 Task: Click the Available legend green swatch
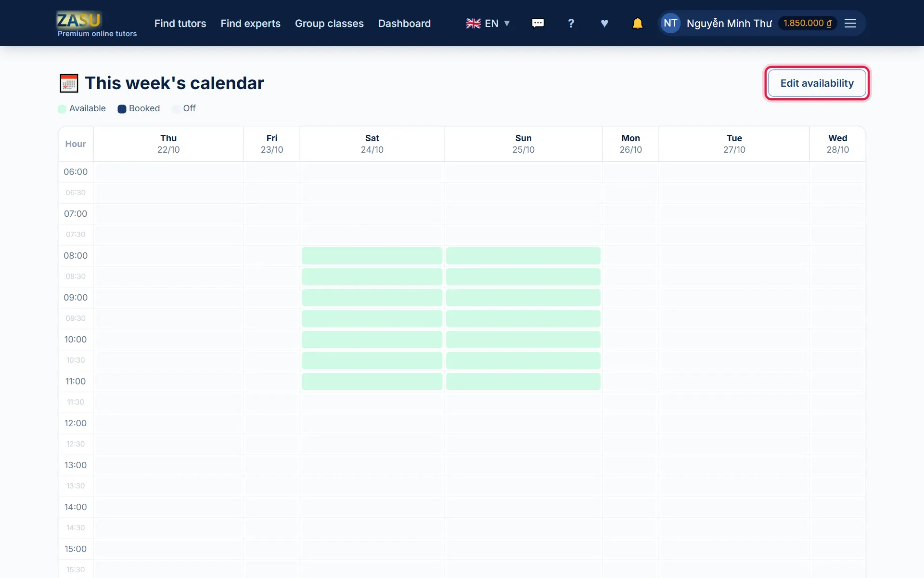(62, 109)
